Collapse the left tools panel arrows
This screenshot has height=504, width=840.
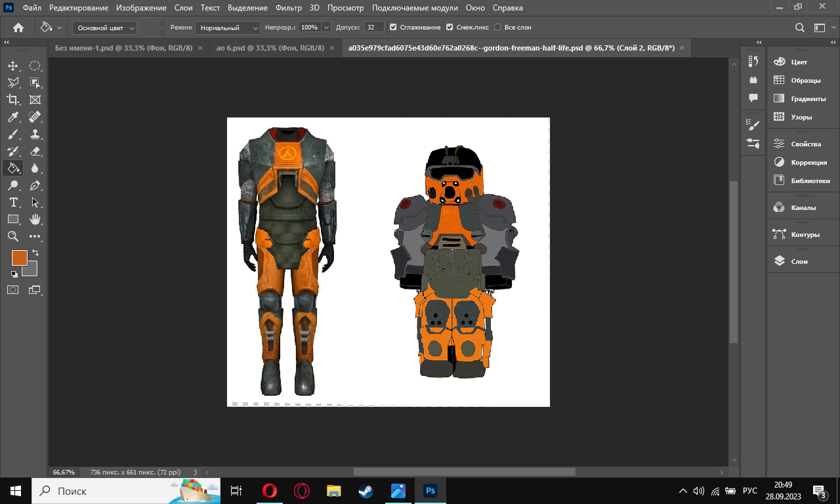click(7, 42)
